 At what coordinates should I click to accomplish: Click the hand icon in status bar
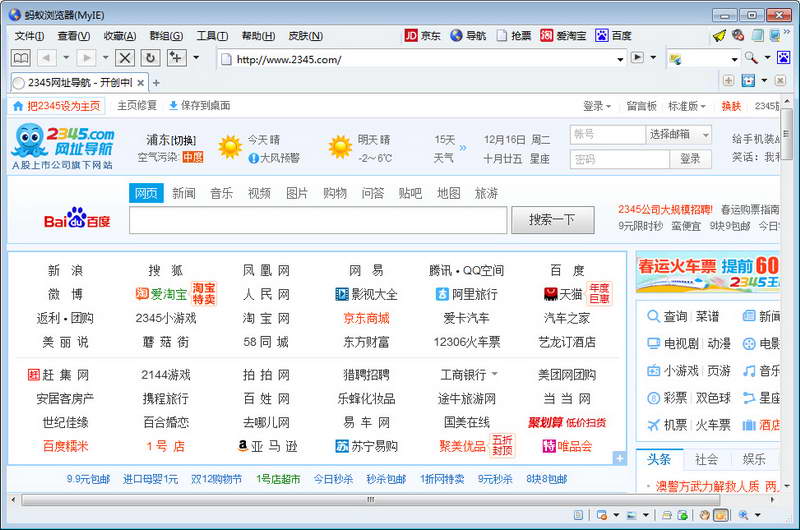pyautogui.click(x=705, y=515)
